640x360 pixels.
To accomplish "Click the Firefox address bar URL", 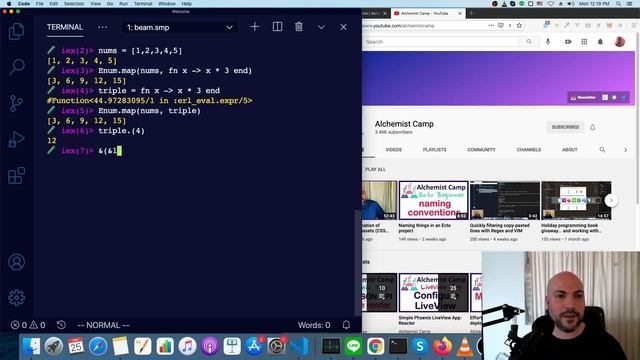I will pos(399,26).
